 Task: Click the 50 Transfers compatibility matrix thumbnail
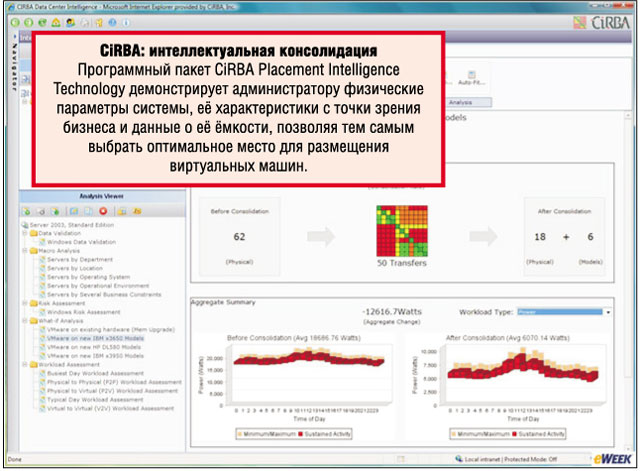click(402, 231)
